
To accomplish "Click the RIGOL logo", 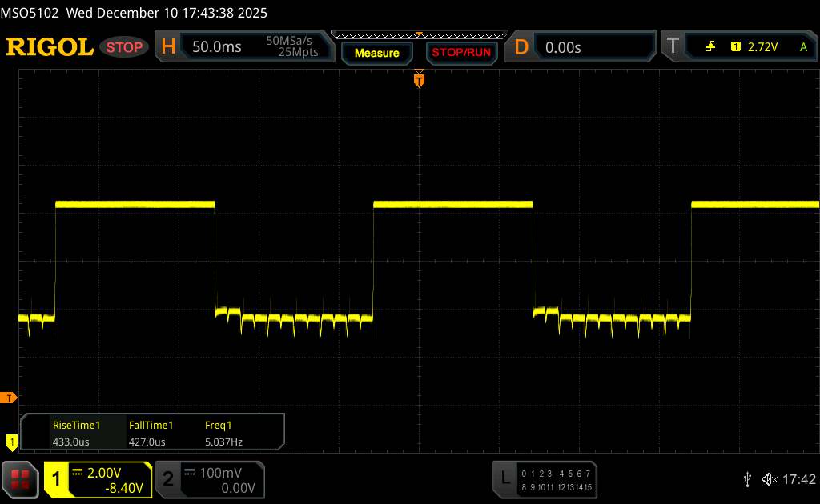I will coord(50,47).
